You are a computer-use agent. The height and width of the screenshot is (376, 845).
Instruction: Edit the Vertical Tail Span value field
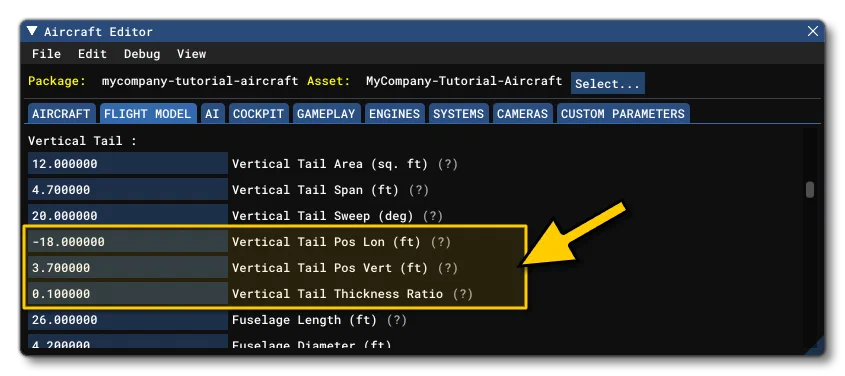pos(128,190)
